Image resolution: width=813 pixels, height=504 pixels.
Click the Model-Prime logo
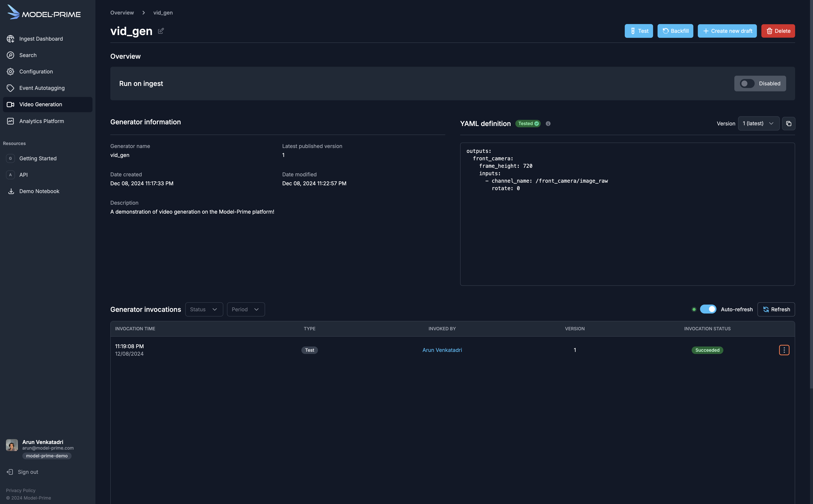tap(44, 12)
